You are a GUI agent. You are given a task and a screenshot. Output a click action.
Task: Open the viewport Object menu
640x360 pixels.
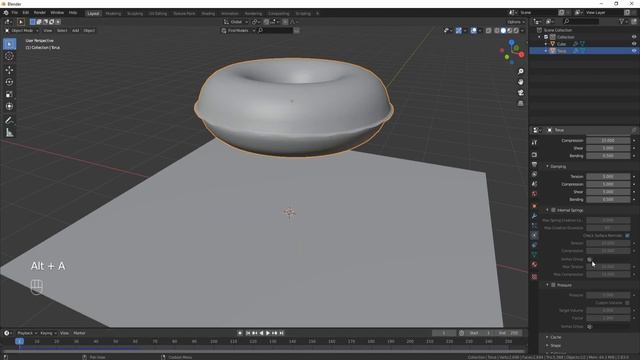(89, 31)
